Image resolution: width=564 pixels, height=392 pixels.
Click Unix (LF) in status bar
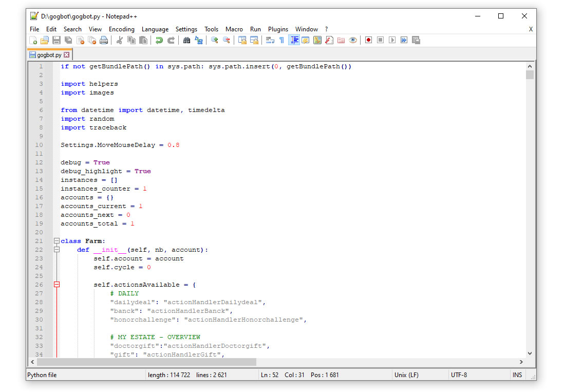click(x=406, y=375)
